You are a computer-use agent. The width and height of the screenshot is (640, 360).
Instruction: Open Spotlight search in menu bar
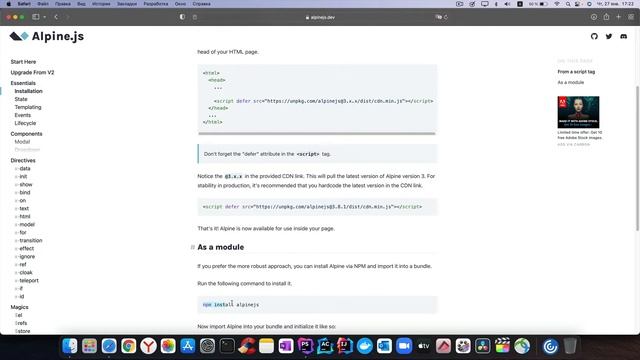[x=568, y=4]
